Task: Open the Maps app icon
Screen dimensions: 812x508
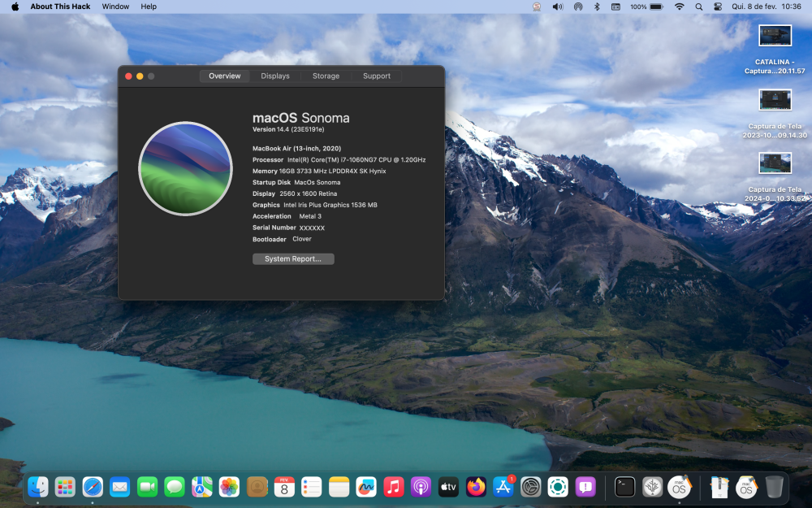Action: [202, 487]
